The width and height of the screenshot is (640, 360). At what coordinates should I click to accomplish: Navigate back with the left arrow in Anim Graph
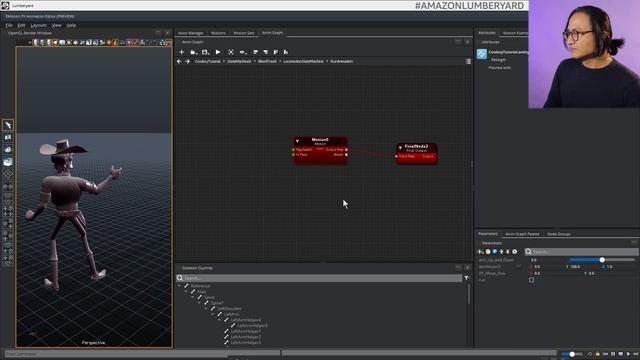(179, 61)
